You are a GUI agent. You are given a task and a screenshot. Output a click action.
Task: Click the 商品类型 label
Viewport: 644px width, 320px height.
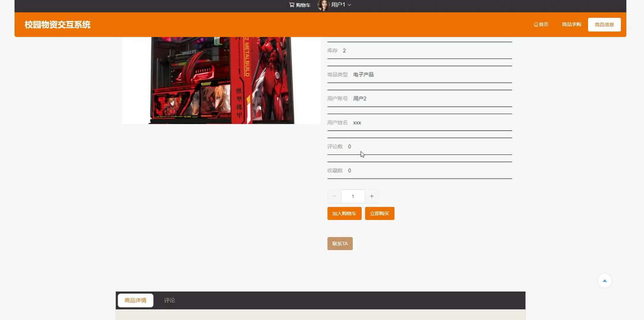[338, 75]
